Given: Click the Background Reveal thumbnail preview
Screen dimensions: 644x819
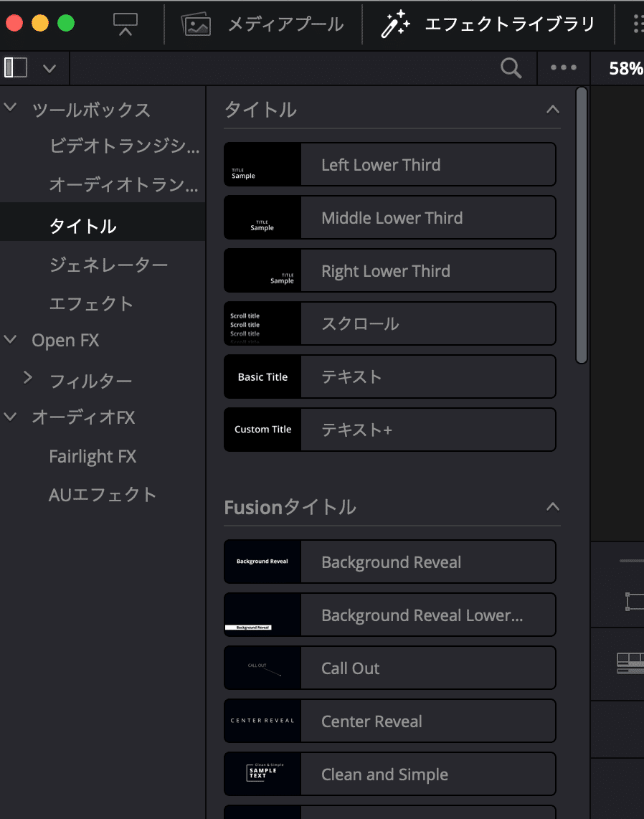Looking at the screenshot, I should coord(262,562).
